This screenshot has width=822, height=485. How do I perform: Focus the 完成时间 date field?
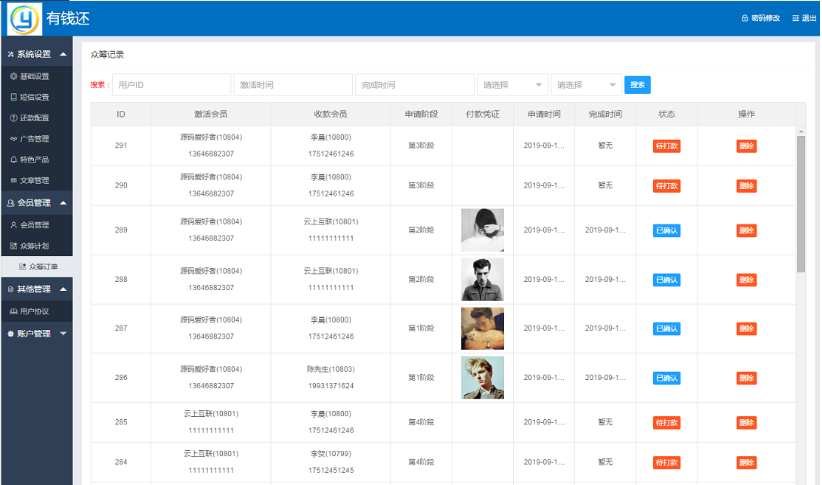click(x=415, y=85)
